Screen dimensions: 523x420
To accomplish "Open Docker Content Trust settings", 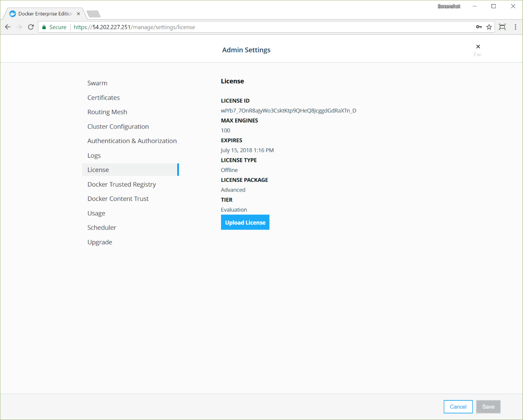I will point(118,199).
